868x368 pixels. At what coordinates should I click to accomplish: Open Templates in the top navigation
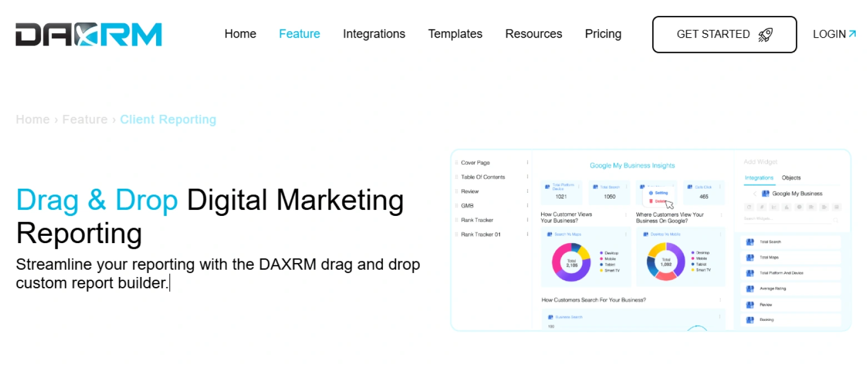click(x=455, y=34)
